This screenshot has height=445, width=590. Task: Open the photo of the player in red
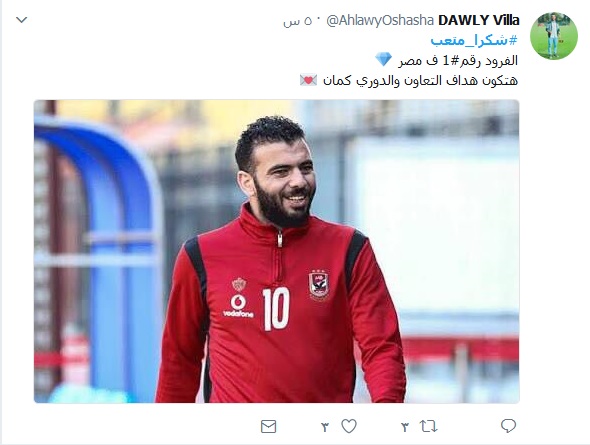click(277, 251)
